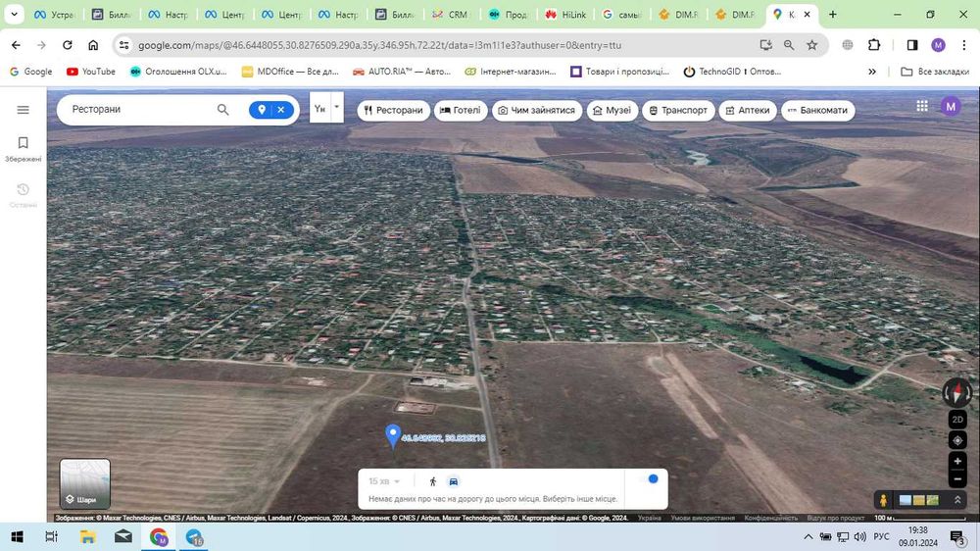The image size is (980, 551).
Task: Switch to the самы Google search tab
Action: (x=622, y=15)
